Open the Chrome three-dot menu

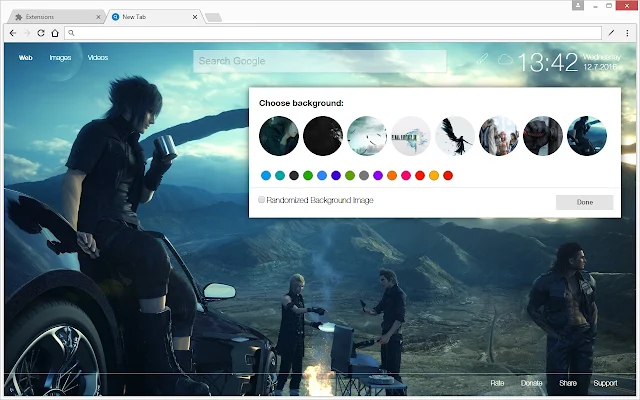tap(627, 33)
